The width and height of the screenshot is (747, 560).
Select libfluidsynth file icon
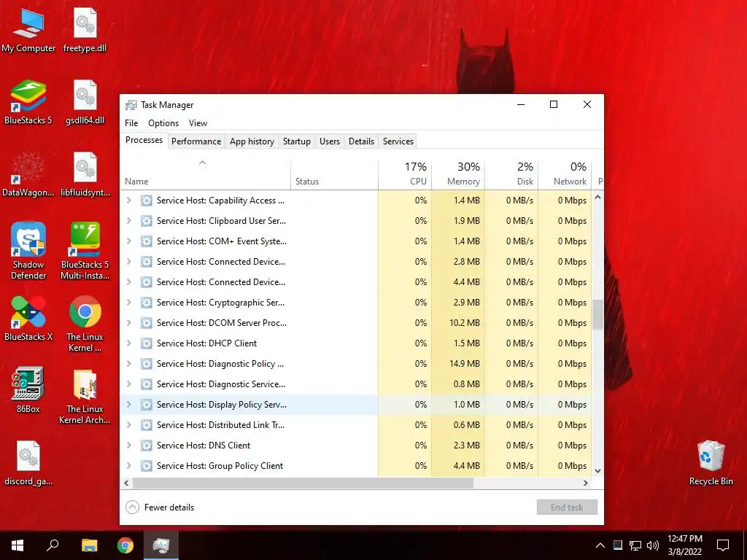point(85,174)
